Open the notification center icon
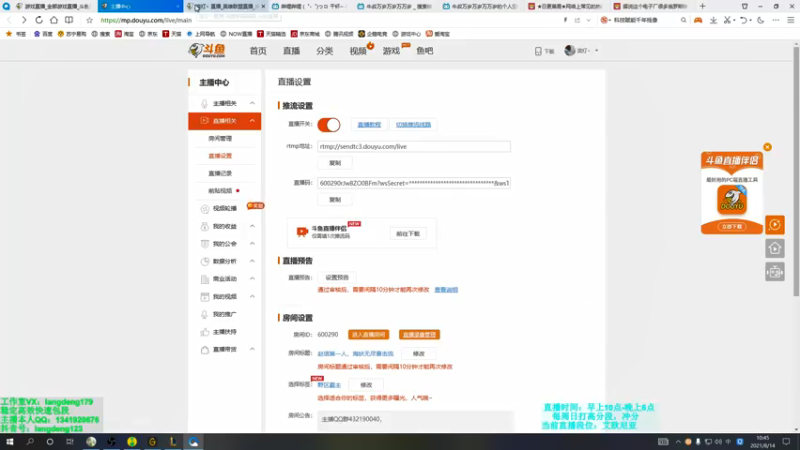800x450 pixels. pyautogui.click(x=786, y=442)
